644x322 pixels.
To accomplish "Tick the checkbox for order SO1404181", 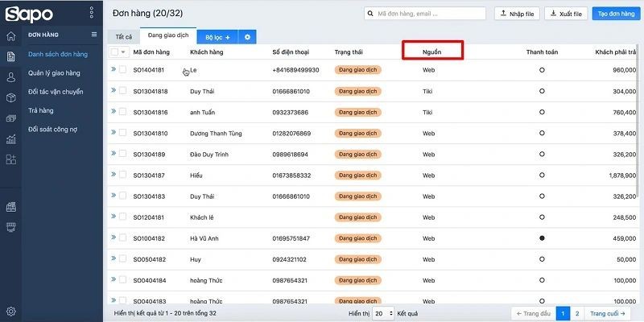I will 123,70.
